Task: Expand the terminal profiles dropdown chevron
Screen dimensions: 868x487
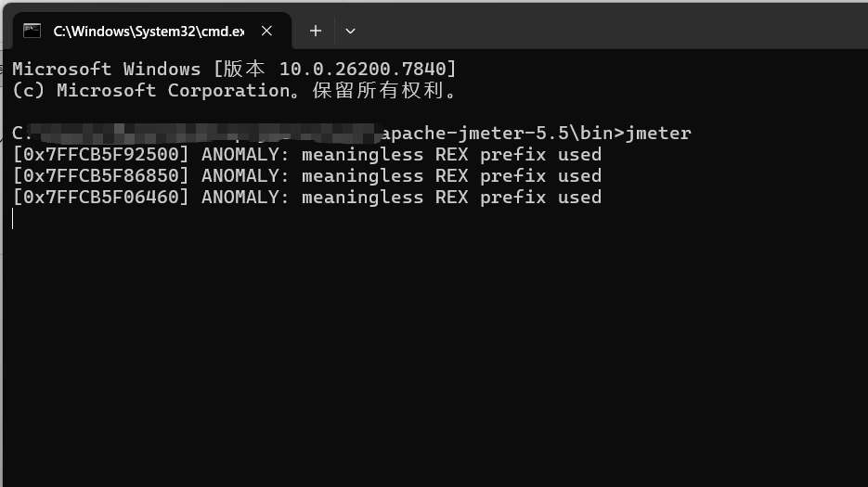Action: point(350,31)
